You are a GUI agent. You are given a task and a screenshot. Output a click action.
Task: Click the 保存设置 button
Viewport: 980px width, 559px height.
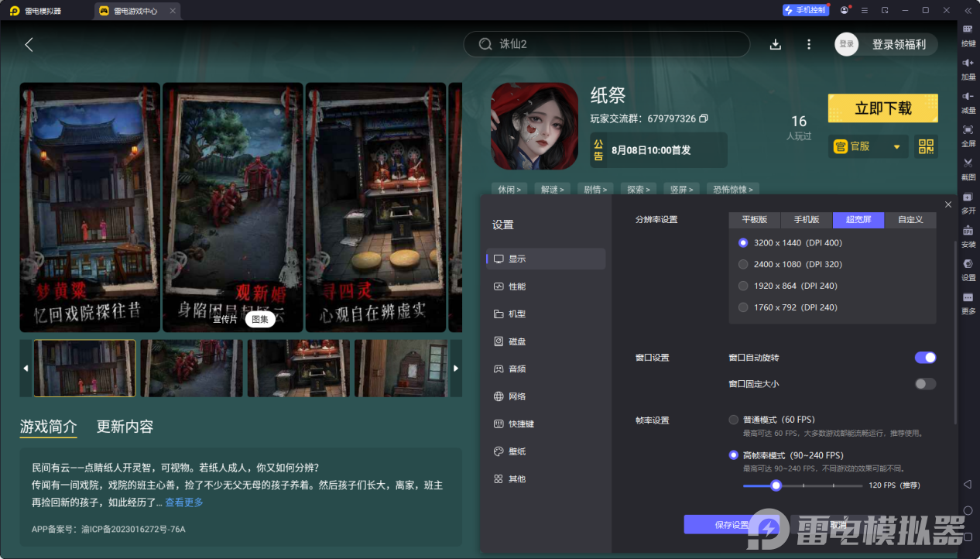point(732,525)
